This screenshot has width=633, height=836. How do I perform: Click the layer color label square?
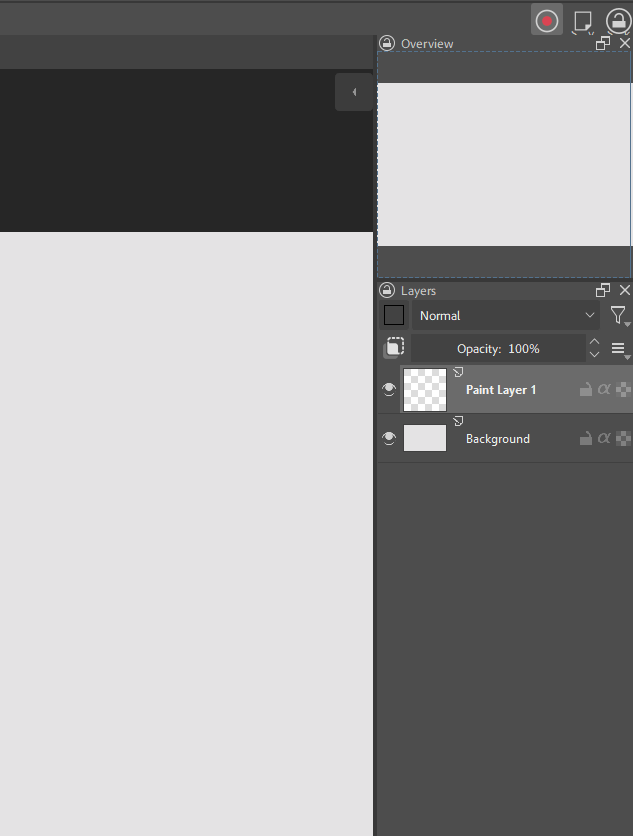[x=394, y=315]
